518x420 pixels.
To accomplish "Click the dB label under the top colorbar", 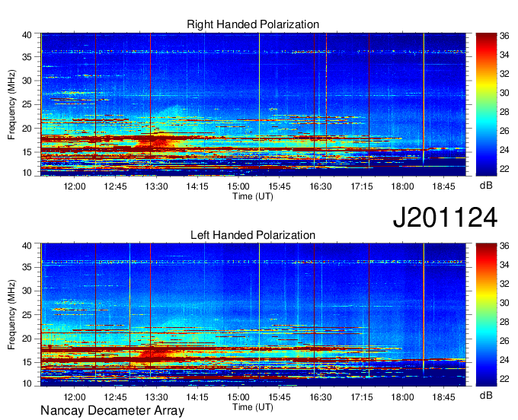I will 486,186.
